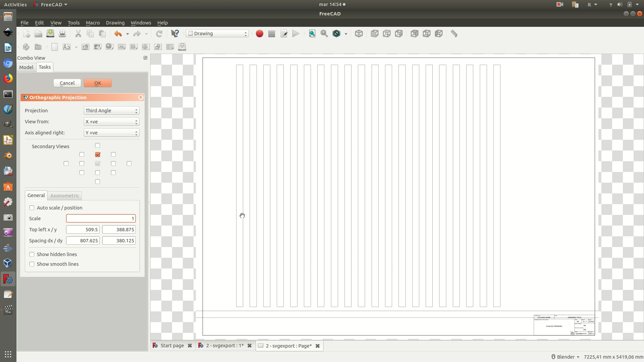This screenshot has height=362, width=644.
Task: Click the Measure distance ruler icon
Action: click(454, 34)
